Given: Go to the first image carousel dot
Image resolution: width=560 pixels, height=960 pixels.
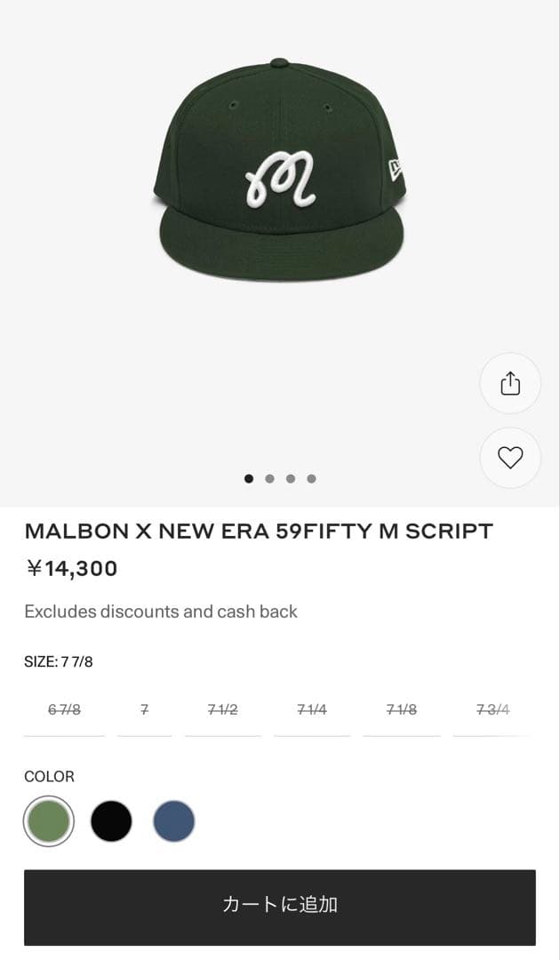Looking at the screenshot, I should pyautogui.click(x=249, y=478).
